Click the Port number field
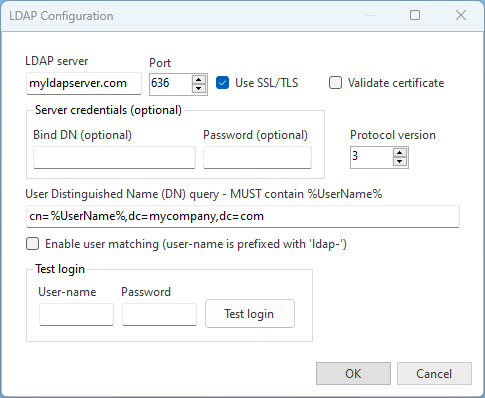The image size is (485, 398). pos(170,84)
